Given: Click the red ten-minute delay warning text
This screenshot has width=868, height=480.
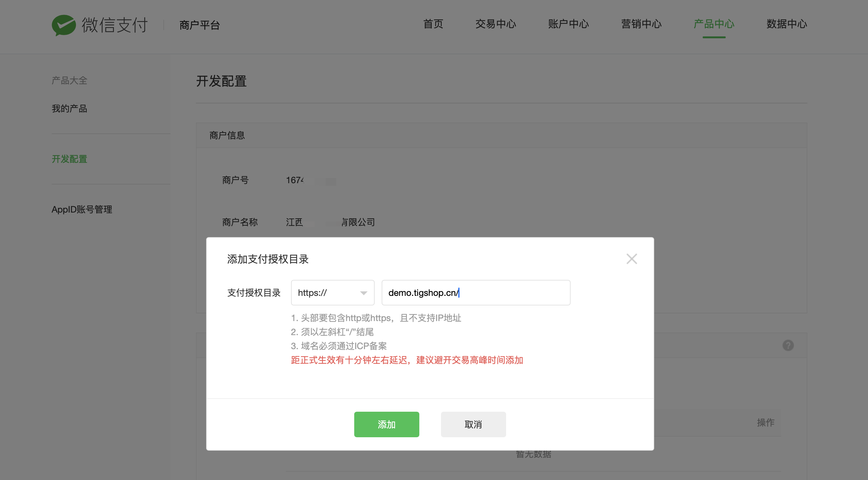Looking at the screenshot, I should click(x=407, y=360).
